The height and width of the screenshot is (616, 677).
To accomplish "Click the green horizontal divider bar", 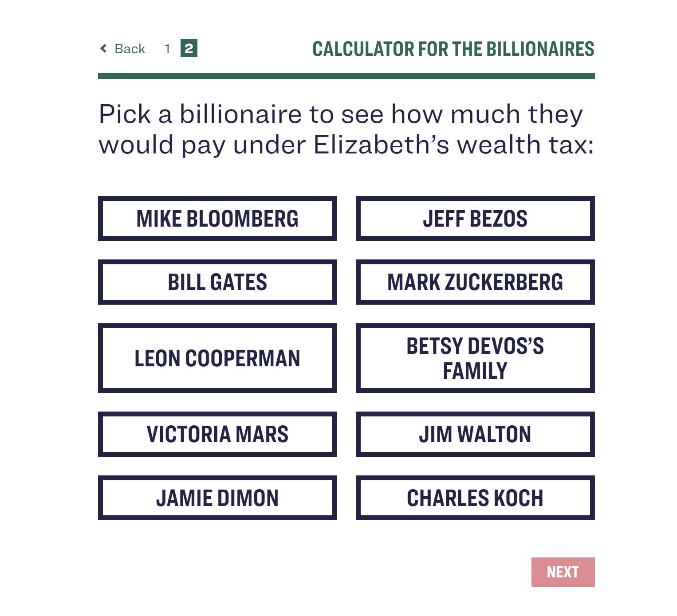I will [346, 76].
